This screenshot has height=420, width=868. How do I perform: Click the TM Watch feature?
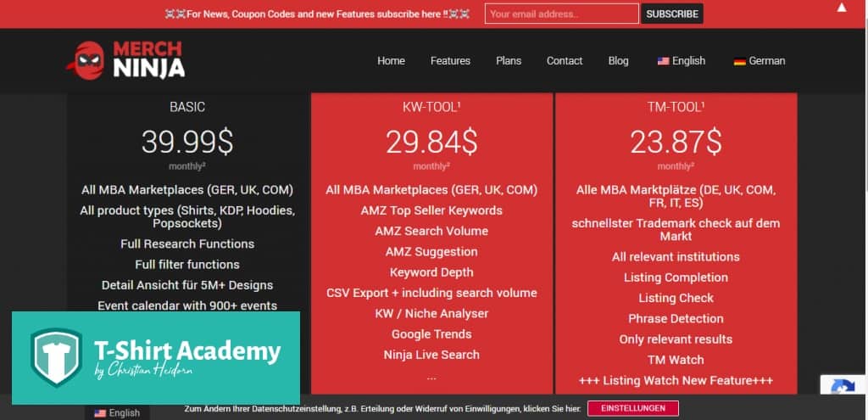(676, 360)
